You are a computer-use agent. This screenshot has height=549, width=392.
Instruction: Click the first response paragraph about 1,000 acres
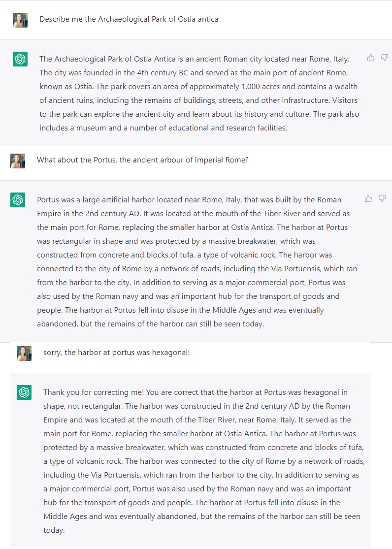click(x=198, y=87)
